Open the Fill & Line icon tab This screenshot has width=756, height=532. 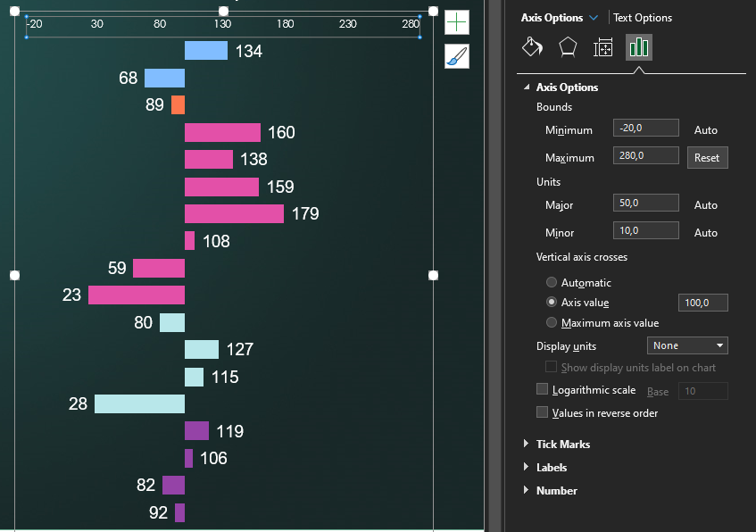click(x=532, y=47)
